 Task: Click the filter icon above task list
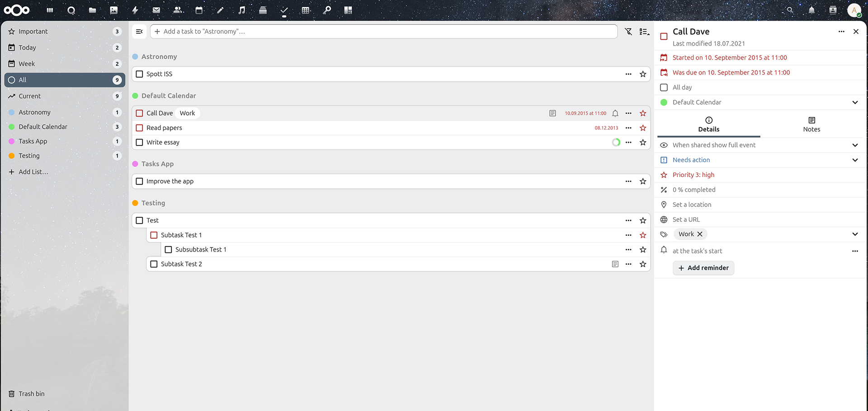(628, 32)
